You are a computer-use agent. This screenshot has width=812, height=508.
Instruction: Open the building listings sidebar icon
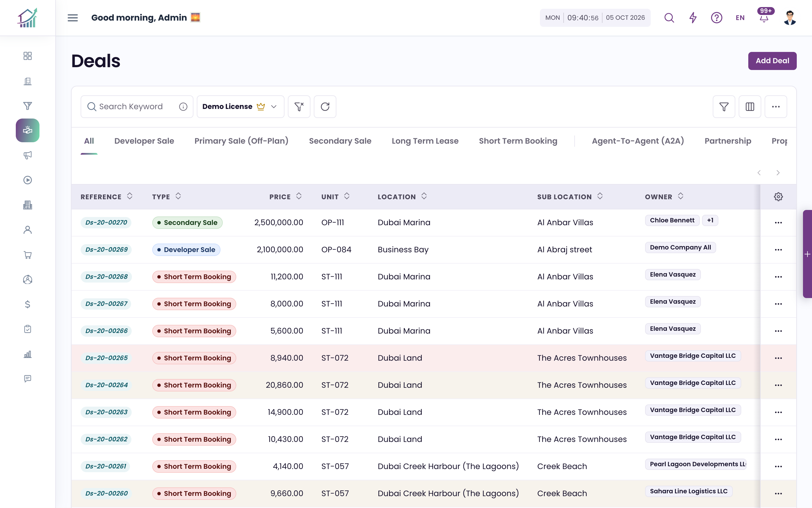(x=28, y=81)
